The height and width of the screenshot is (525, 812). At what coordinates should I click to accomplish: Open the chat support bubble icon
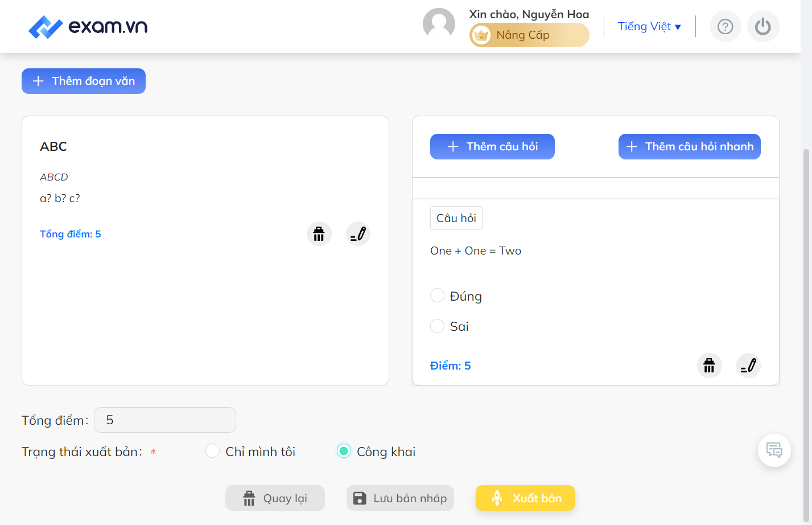(x=774, y=450)
